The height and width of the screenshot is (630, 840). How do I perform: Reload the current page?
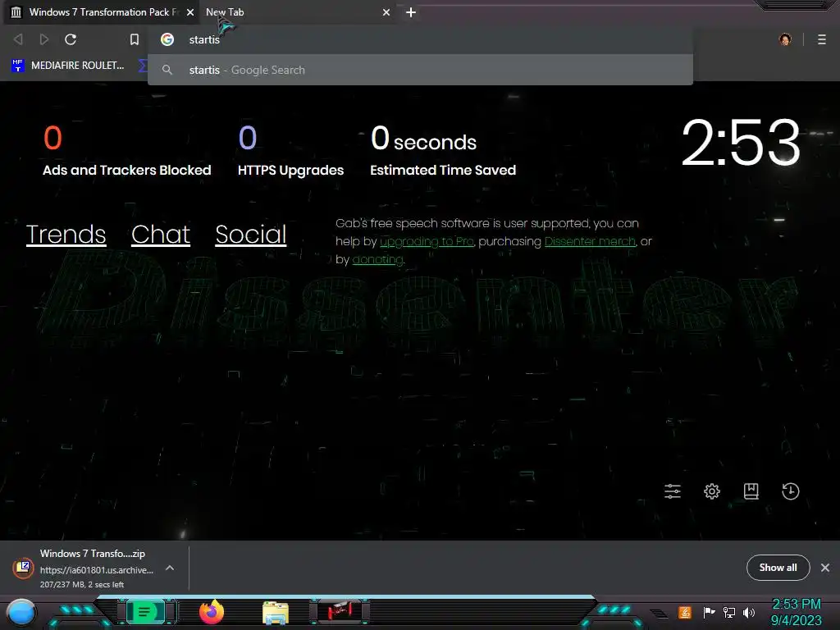point(71,39)
